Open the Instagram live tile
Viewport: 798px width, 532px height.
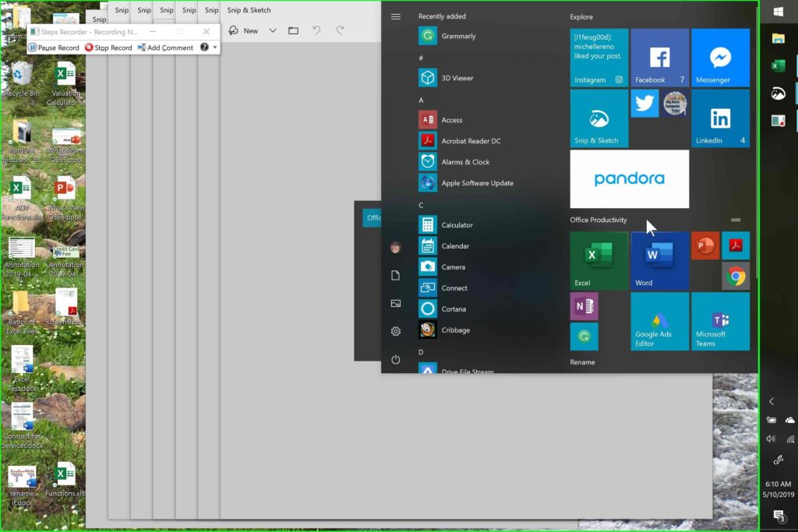click(x=599, y=58)
